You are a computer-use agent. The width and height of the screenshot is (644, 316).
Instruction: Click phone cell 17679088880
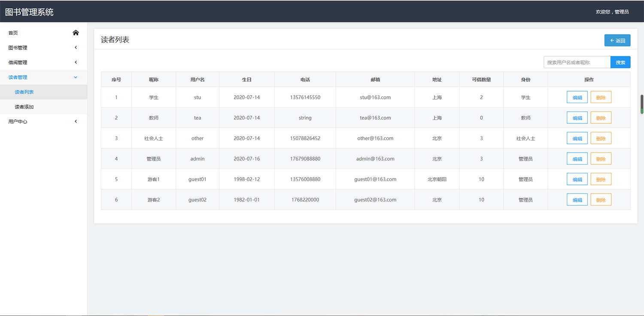click(x=305, y=159)
